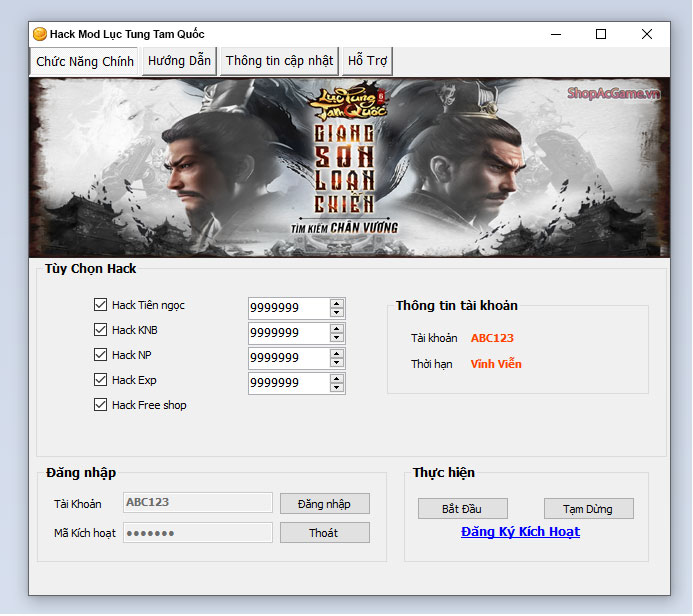
Task: Pause with the Tạm Dừng button
Action: (588, 509)
